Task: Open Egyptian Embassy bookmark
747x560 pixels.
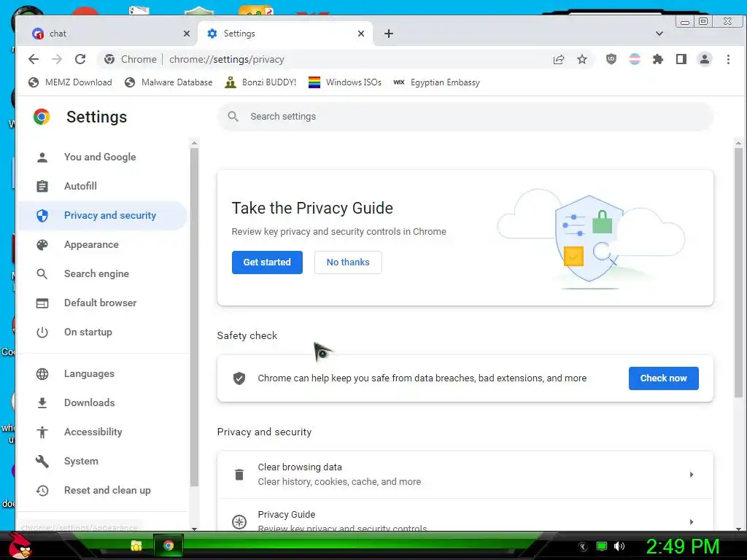Action: 436,82
